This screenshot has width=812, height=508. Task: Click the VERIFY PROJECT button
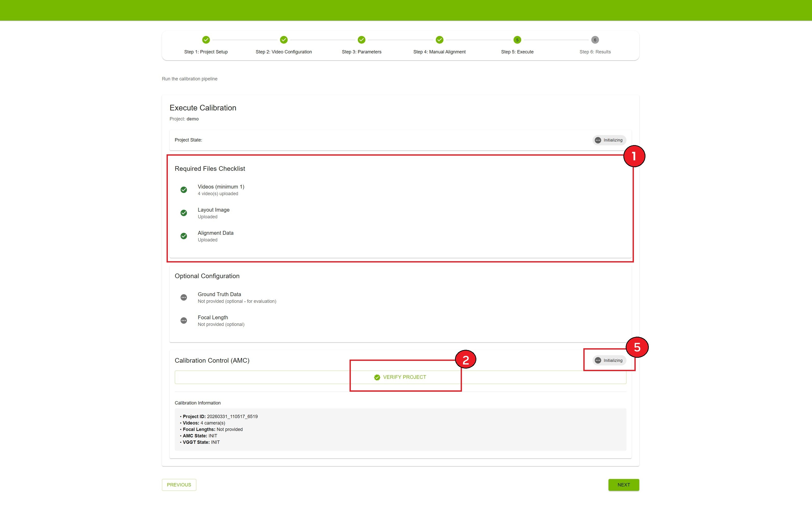[400, 377]
